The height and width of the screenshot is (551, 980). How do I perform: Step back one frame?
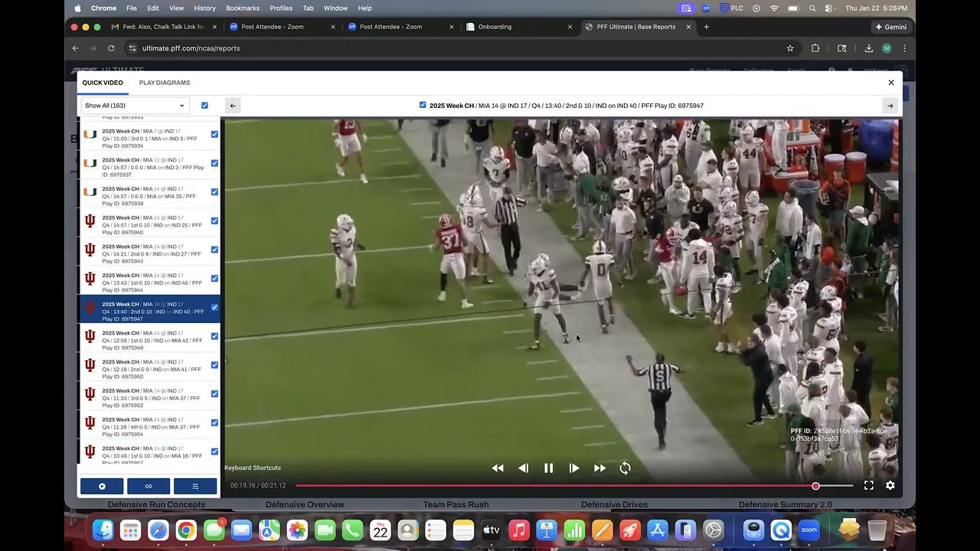click(x=524, y=468)
